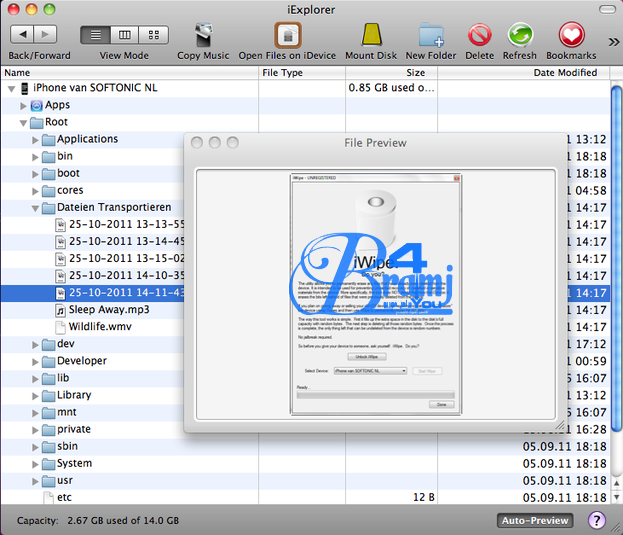623x535 pixels.
Task: Switch to list view mode
Action: click(x=95, y=35)
